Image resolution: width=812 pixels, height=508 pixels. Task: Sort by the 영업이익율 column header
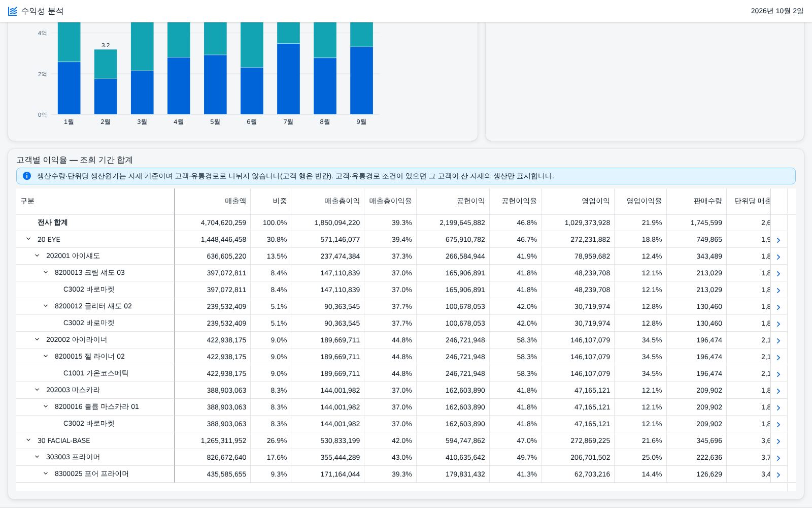pyautogui.click(x=644, y=201)
